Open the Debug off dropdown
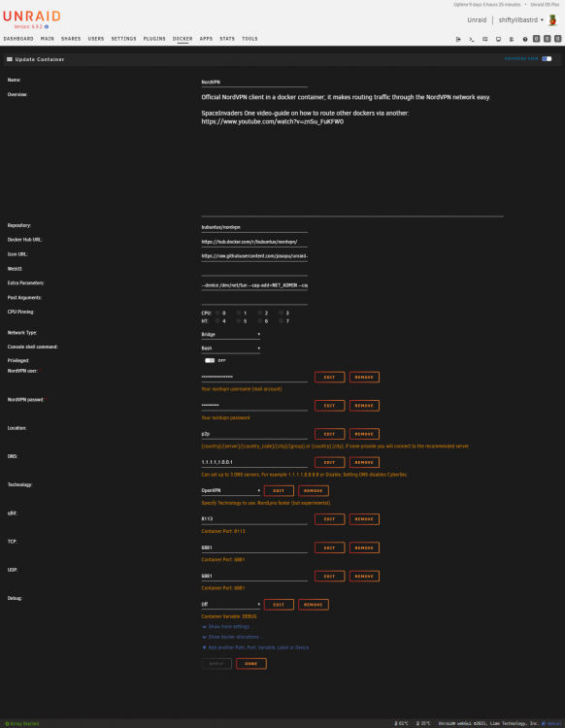Viewport: 565px width, 728px height. point(231,605)
